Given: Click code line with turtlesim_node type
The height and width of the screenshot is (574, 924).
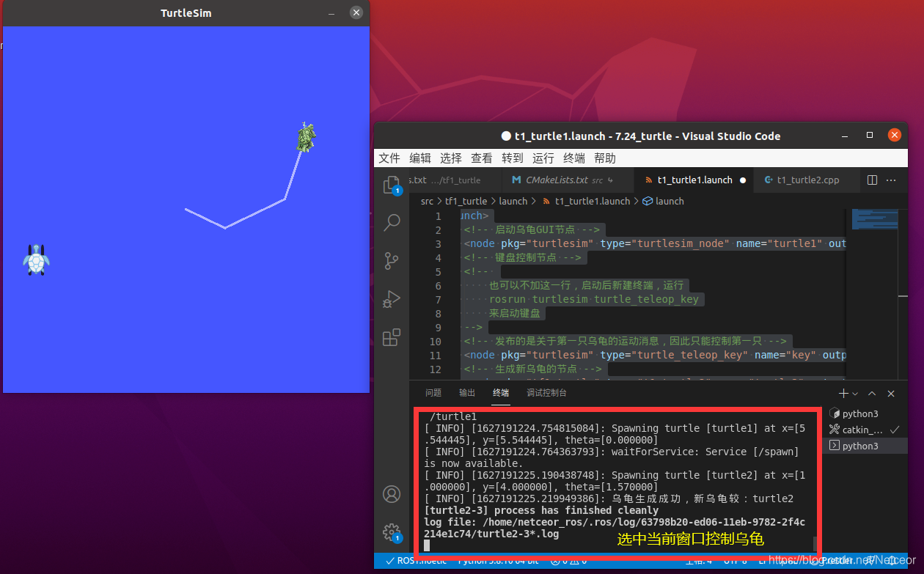Looking at the screenshot, I should coord(654,244).
